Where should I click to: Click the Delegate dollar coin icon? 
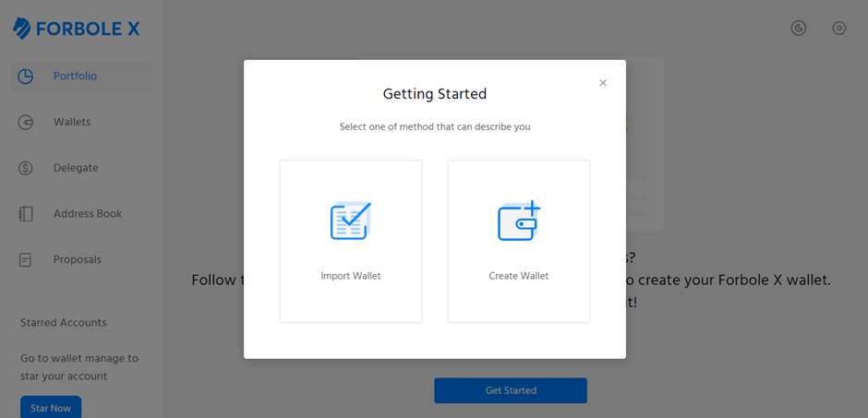(26, 168)
